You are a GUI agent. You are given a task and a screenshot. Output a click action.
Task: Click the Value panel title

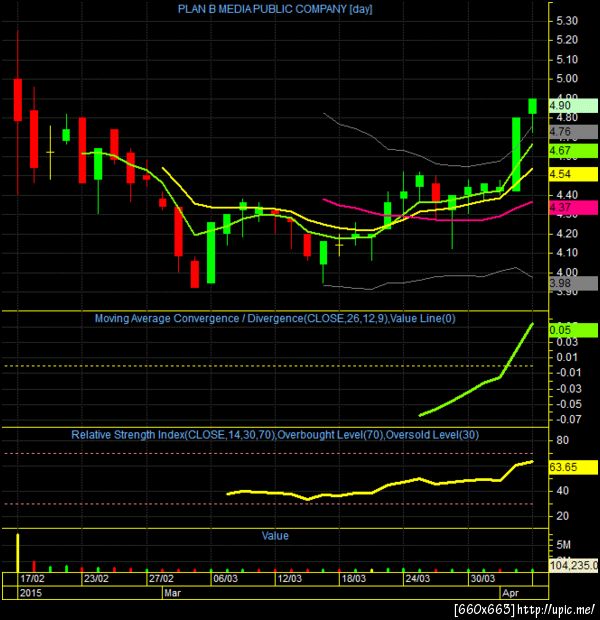275,536
